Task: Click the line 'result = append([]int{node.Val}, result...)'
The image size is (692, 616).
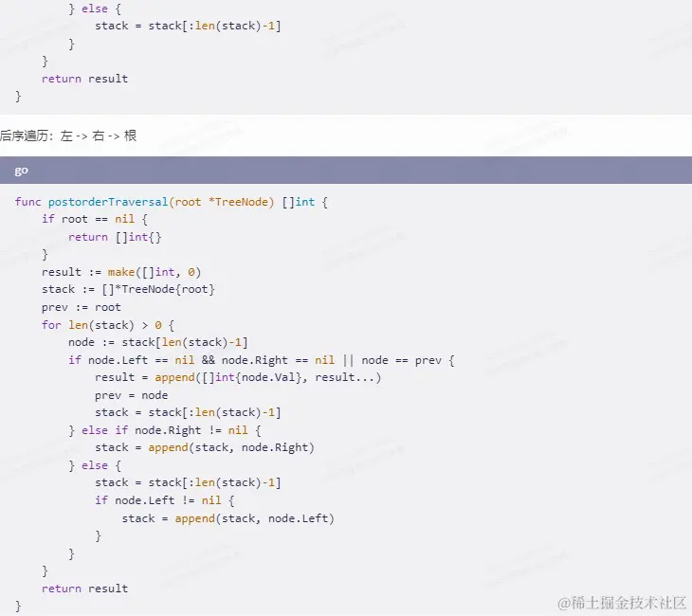Action: pyautogui.click(x=238, y=377)
